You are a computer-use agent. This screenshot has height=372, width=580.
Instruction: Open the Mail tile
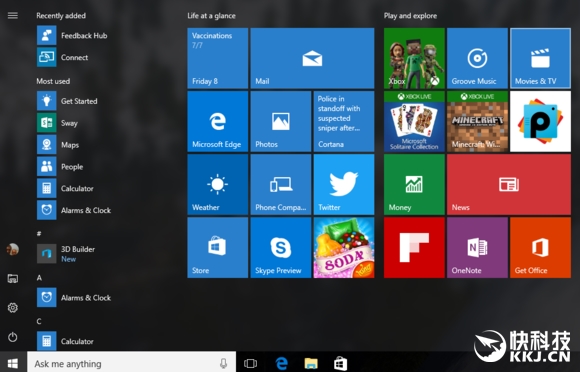coord(312,58)
